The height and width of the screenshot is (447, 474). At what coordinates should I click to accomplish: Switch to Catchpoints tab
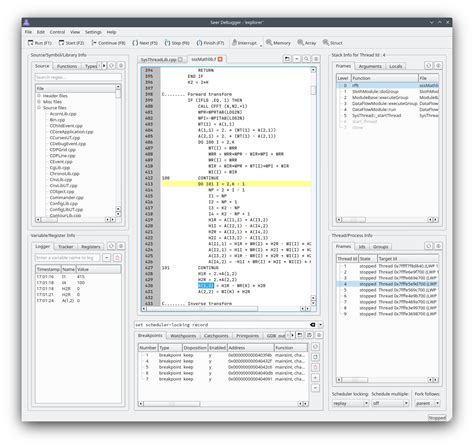point(216,336)
